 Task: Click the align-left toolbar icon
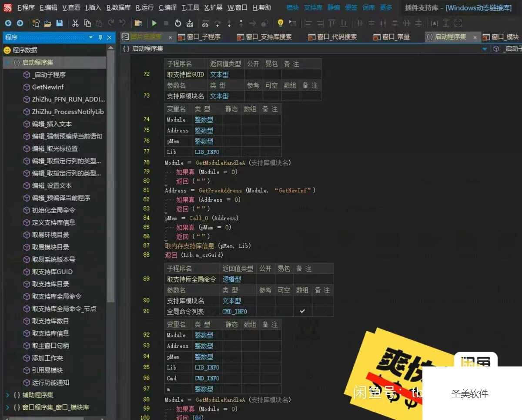pos(308,23)
